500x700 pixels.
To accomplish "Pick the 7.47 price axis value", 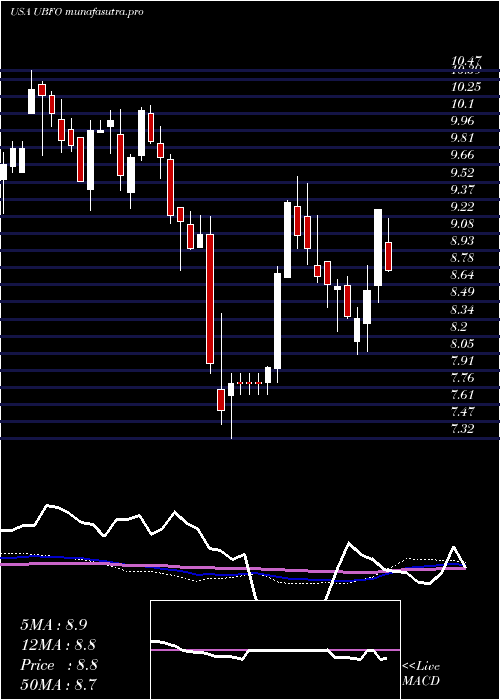I will tap(464, 412).
